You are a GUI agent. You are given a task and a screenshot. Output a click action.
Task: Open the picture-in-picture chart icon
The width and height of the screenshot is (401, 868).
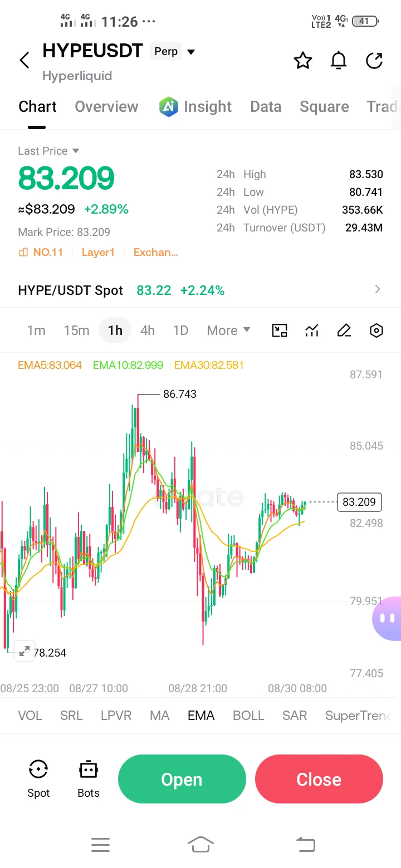tap(280, 331)
